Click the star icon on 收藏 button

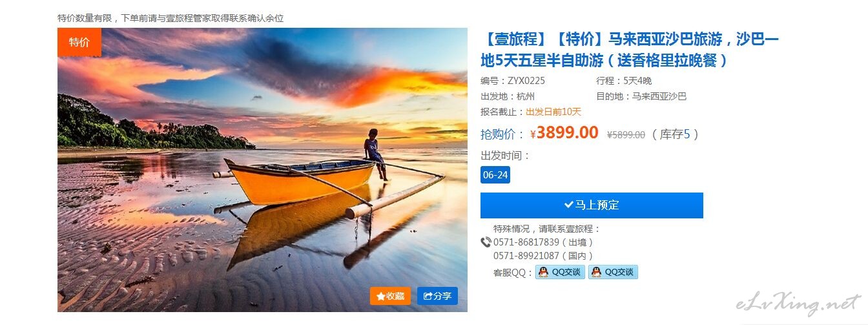pos(381,296)
